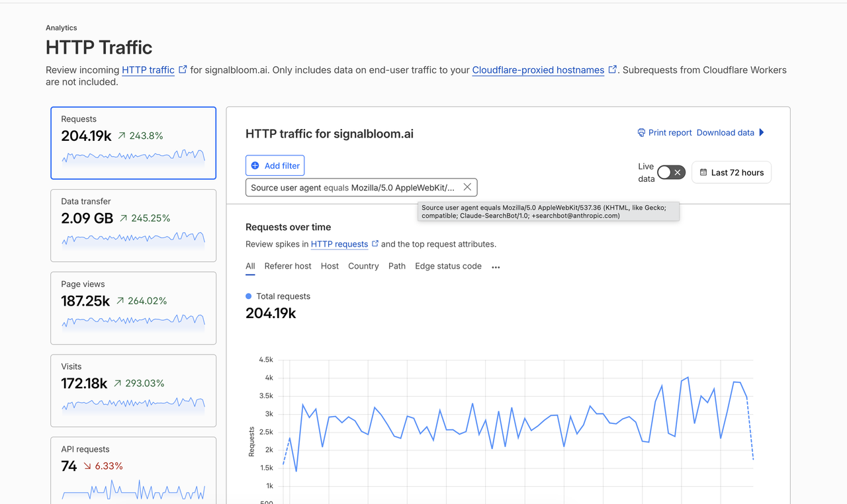This screenshot has width=847, height=504.
Task: Expand the Download data arrow
Action: coord(762,132)
